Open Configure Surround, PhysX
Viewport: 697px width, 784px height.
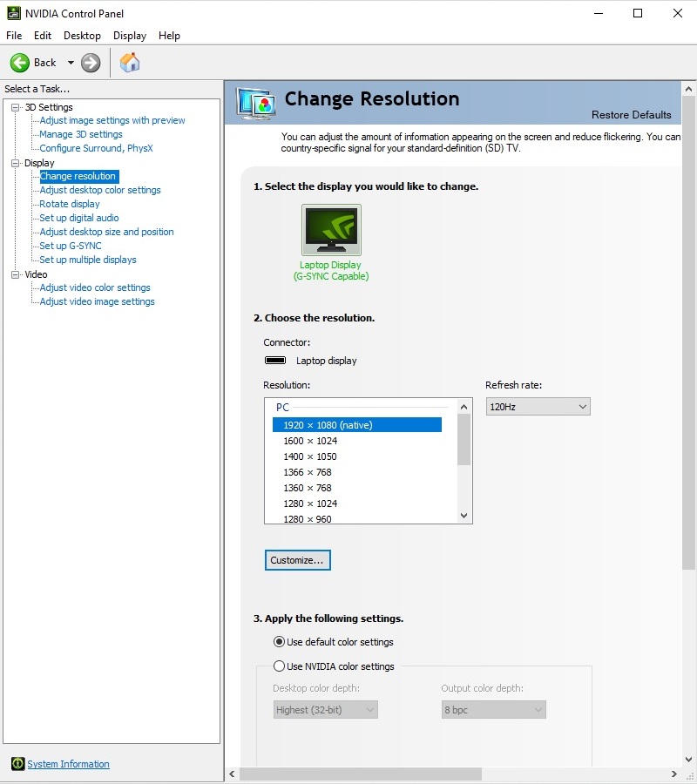(x=96, y=148)
